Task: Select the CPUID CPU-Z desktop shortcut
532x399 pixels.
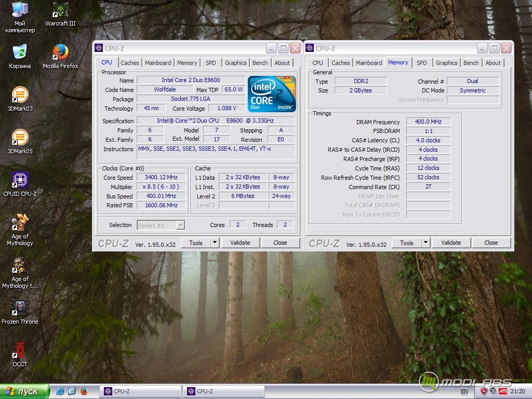Action: click(20, 184)
